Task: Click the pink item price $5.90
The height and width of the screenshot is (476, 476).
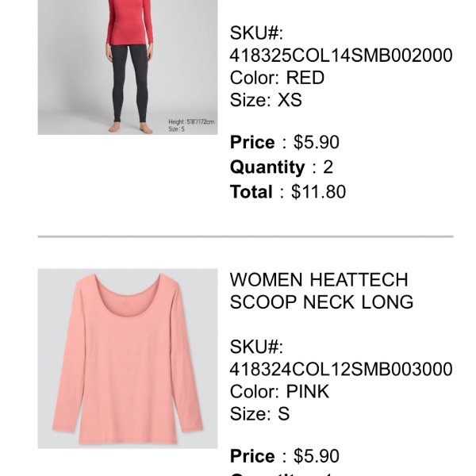Action: pyautogui.click(x=317, y=455)
